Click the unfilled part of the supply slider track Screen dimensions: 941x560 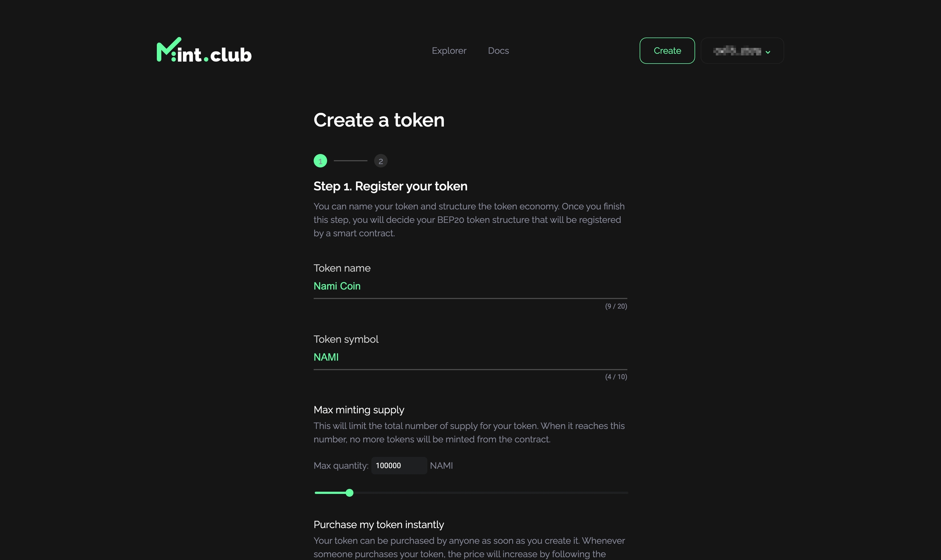[490, 493]
